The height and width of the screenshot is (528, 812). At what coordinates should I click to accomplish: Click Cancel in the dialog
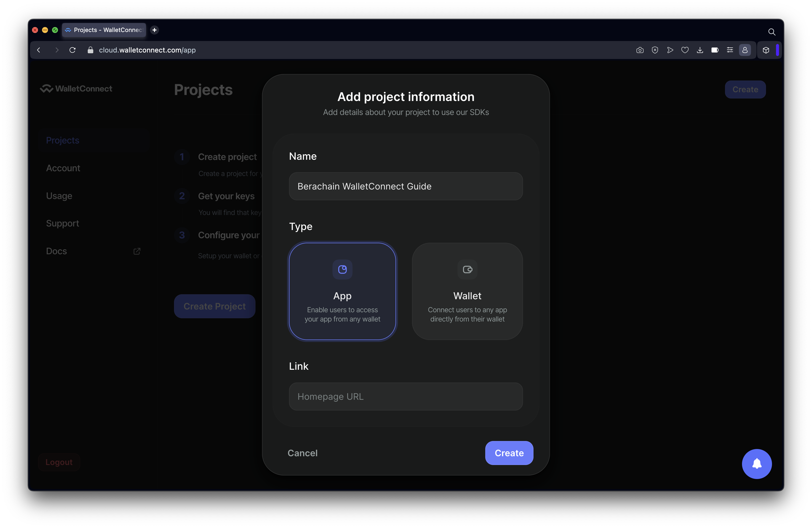(302, 453)
